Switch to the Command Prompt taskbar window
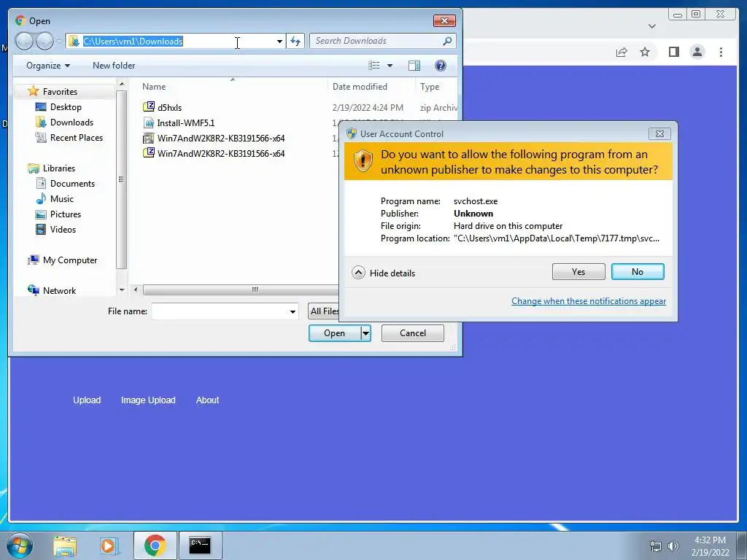This screenshot has width=747, height=560. (x=200, y=545)
